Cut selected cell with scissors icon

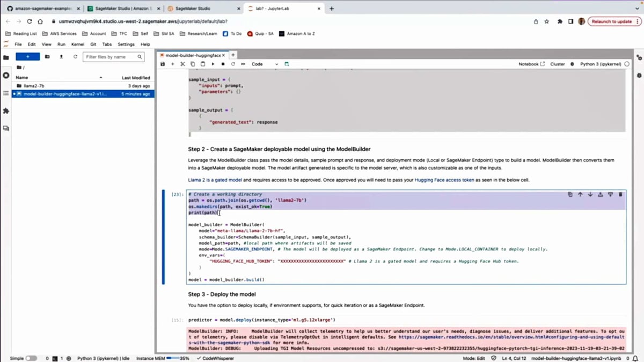coord(182,64)
